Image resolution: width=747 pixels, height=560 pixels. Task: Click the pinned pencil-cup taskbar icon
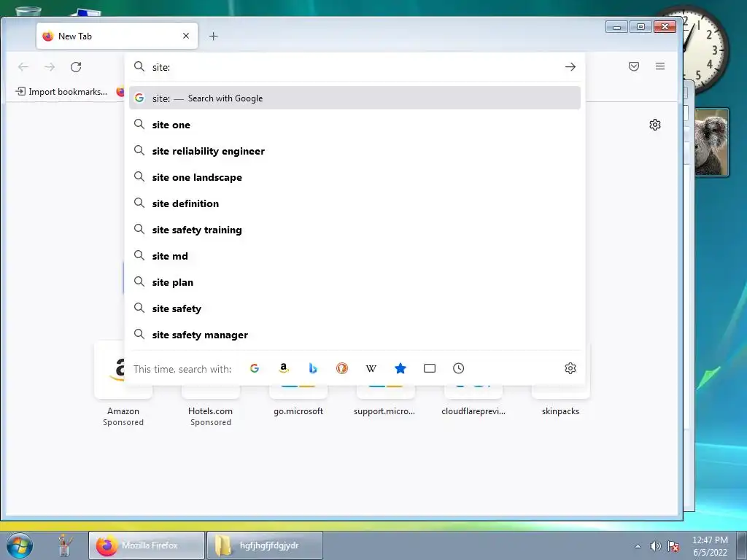pos(64,545)
